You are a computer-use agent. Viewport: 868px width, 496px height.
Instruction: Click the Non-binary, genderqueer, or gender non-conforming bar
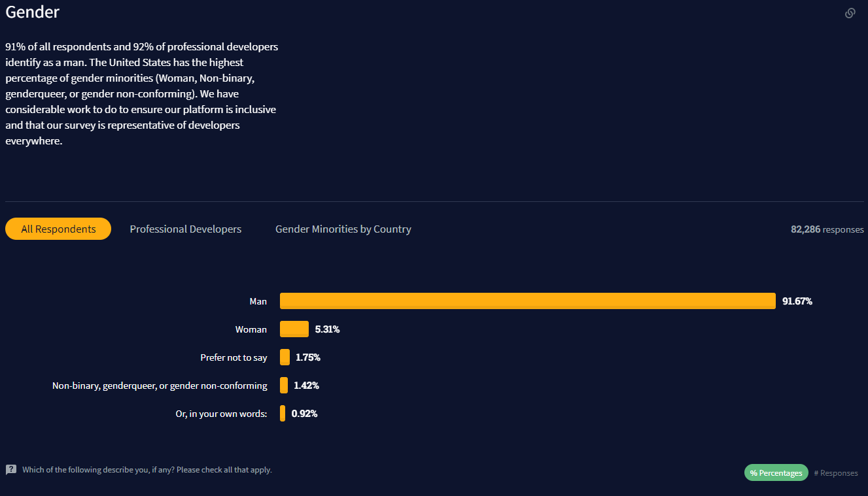(284, 385)
